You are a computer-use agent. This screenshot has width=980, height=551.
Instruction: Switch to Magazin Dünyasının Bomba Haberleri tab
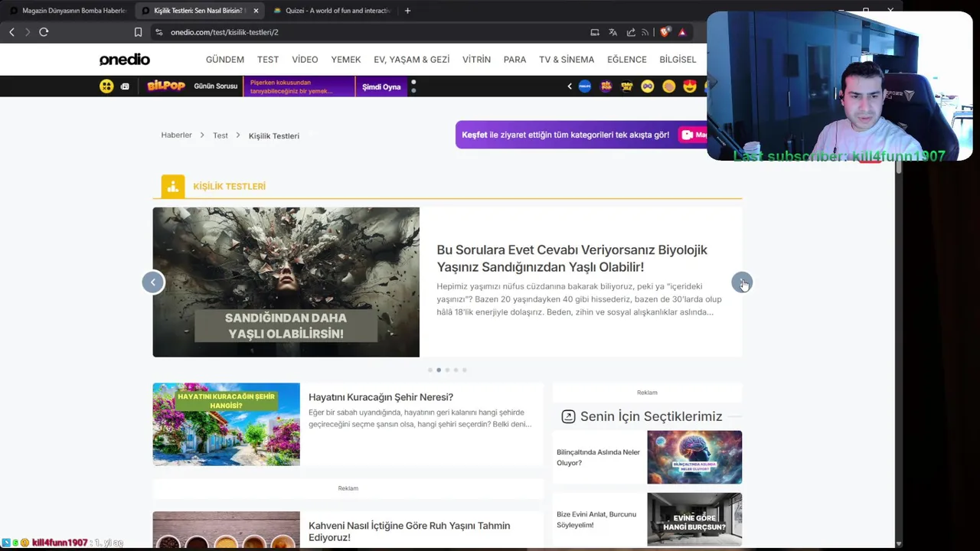click(x=67, y=11)
